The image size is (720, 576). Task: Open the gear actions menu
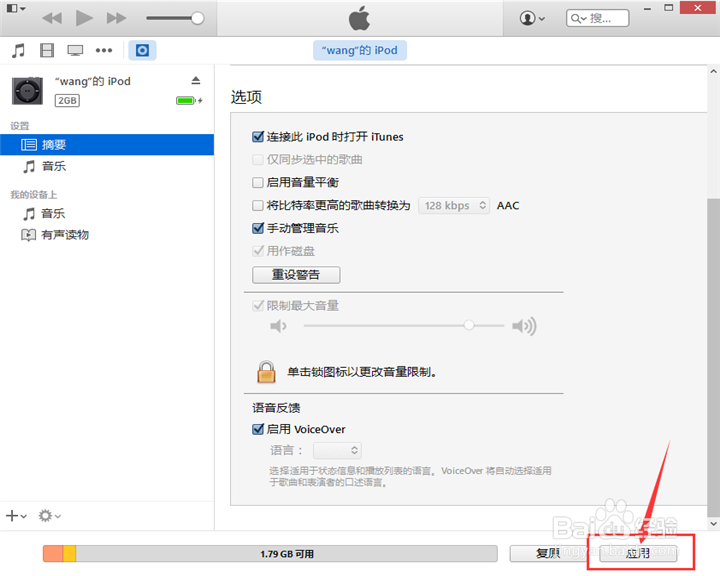tap(50, 516)
